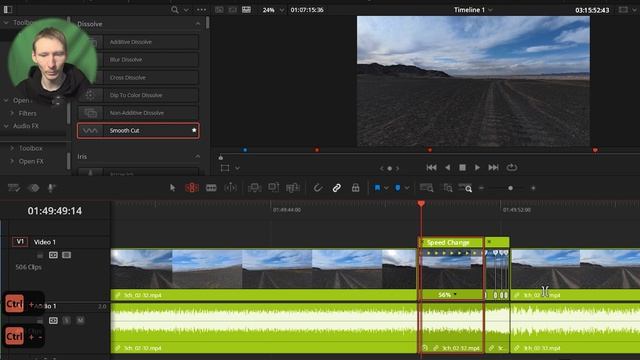
Task: Click the bypass color grades icon
Action: click(219, 9)
